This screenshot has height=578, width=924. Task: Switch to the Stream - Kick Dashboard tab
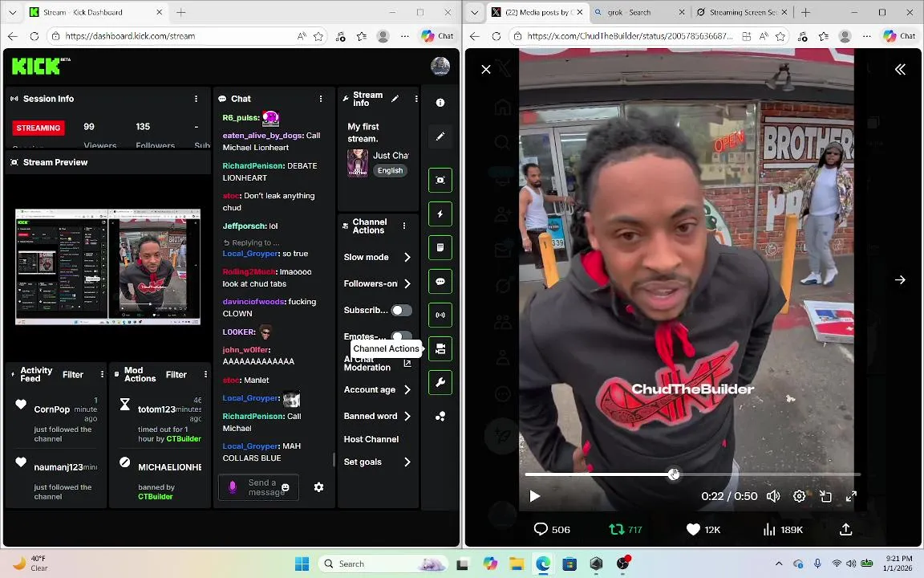tap(97, 12)
